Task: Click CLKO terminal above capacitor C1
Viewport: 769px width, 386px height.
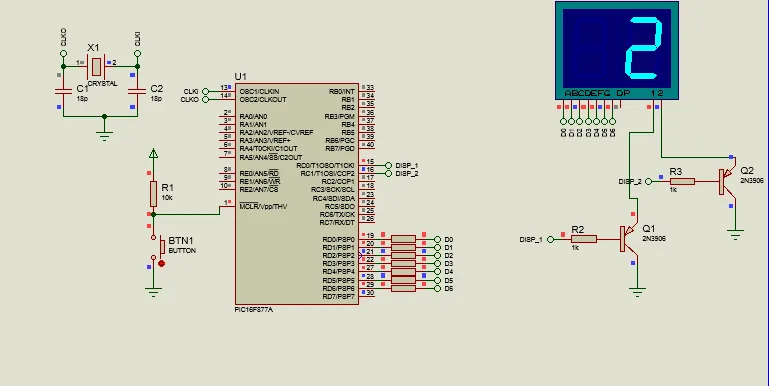Action: pyautogui.click(x=63, y=53)
